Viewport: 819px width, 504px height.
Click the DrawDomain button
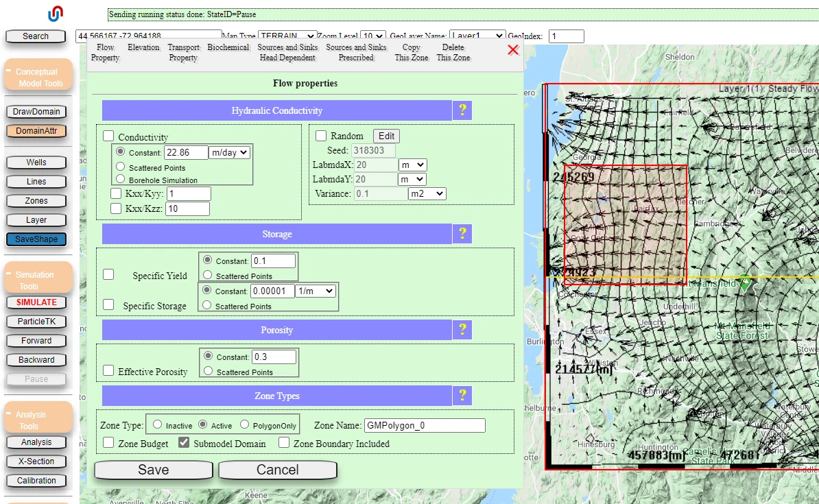click(36, 111)
